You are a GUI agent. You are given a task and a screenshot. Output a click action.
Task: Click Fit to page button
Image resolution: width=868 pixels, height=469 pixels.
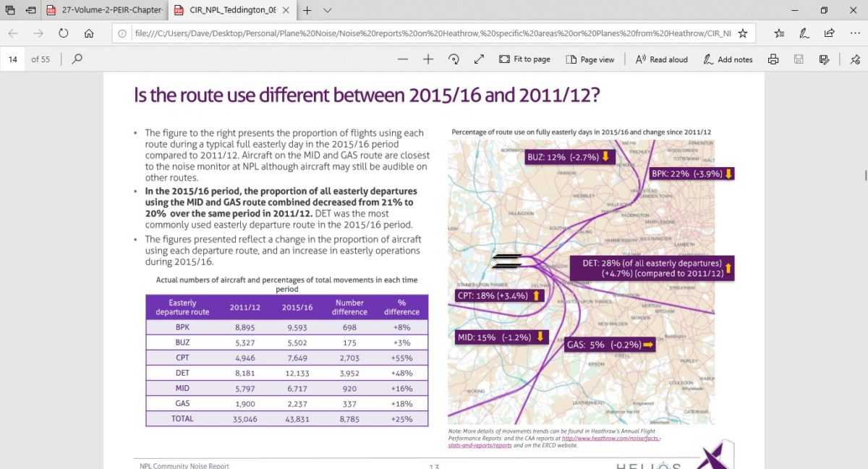point(524,59)
